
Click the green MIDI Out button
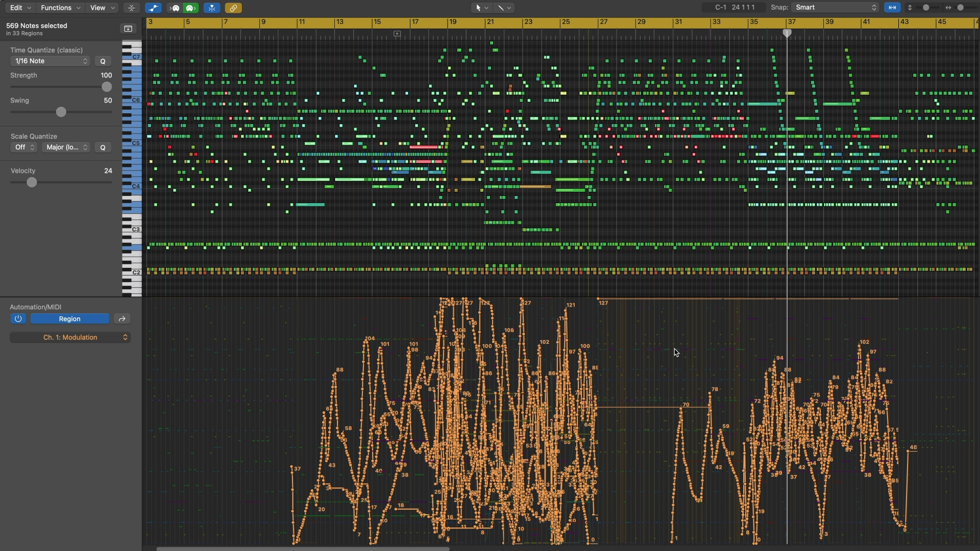tap(191, 8)
